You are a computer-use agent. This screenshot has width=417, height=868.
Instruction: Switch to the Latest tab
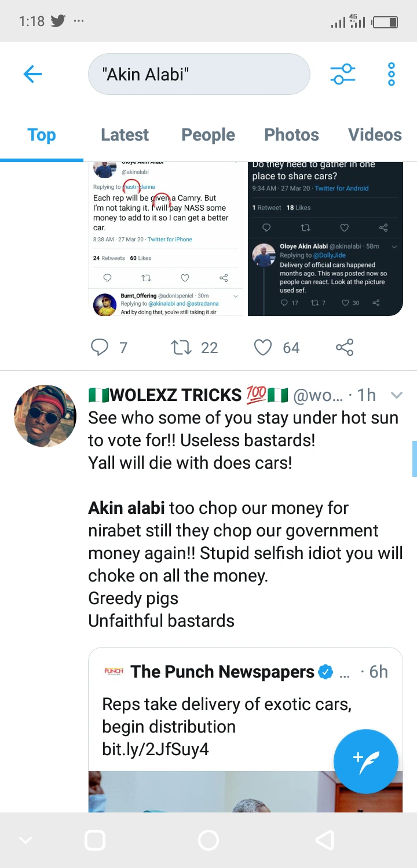pyautogui.click(x=125, y=135)
